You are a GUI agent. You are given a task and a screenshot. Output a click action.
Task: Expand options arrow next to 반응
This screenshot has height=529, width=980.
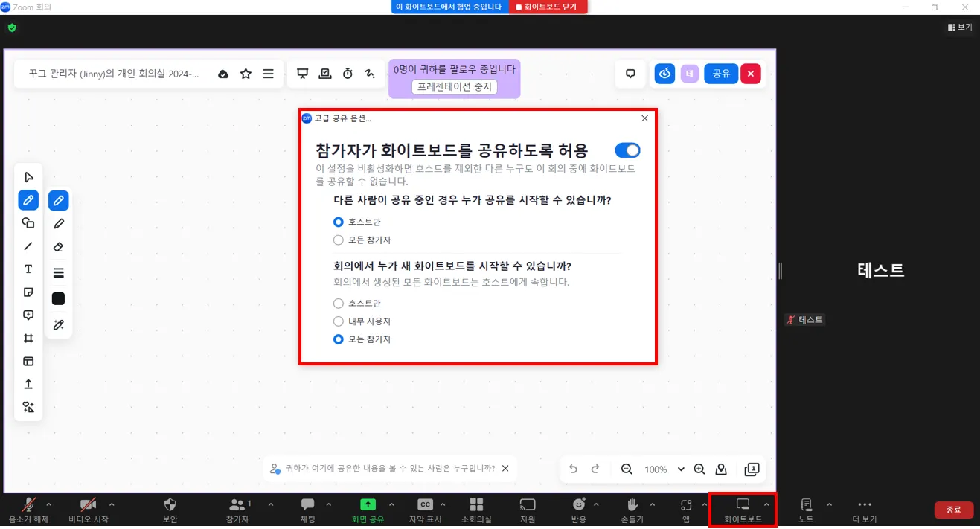point(596,504)
